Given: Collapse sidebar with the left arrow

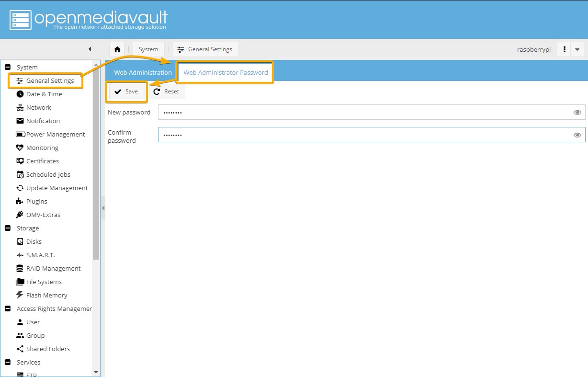Looking at the screenshot, I should coord(90,49).
